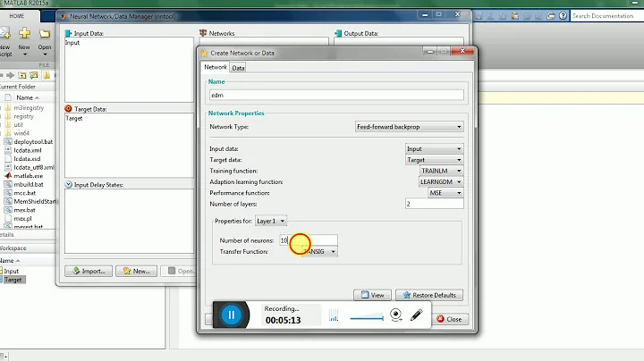The width and height of the screenshot is (644, 361).
Task: Edit the network Name field 'edm'
Action: point(336,95)
